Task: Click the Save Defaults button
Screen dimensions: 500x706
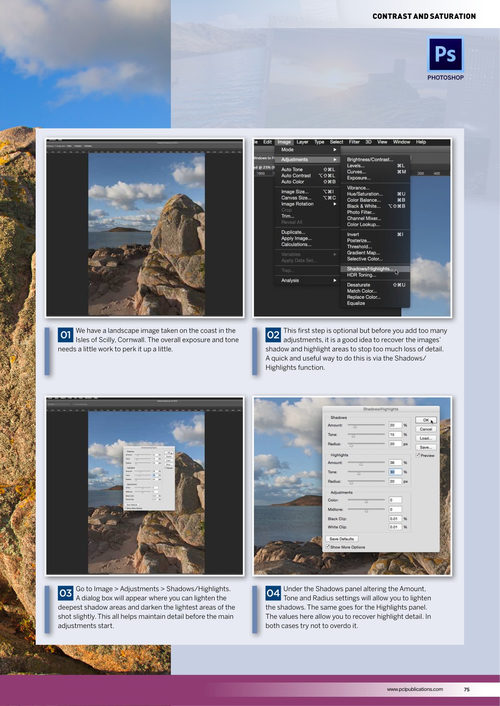Action: [x=341, y=539]
